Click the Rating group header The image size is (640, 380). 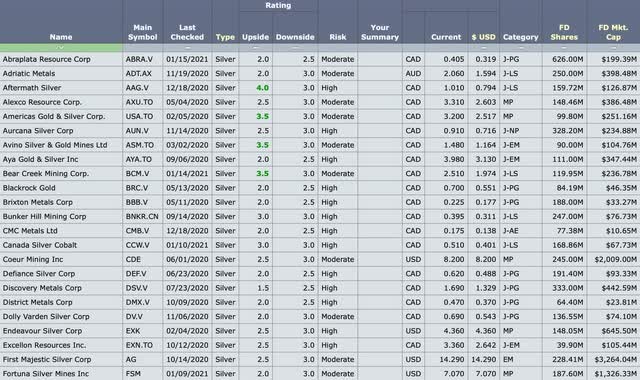pos(278,5)
